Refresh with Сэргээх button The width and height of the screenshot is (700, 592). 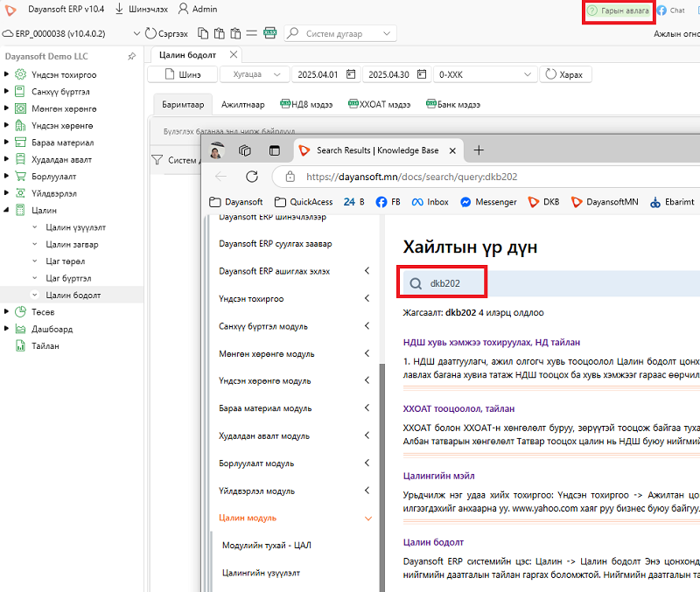166,33
